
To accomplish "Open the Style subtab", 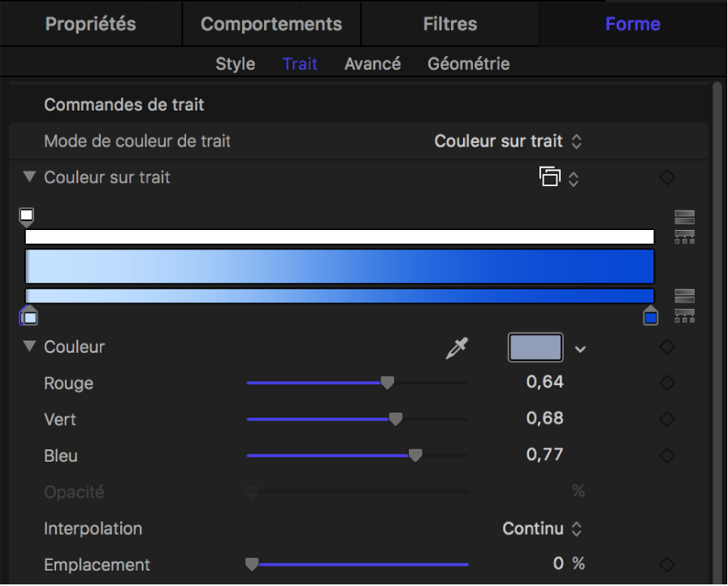I will (x=235, y=63).
